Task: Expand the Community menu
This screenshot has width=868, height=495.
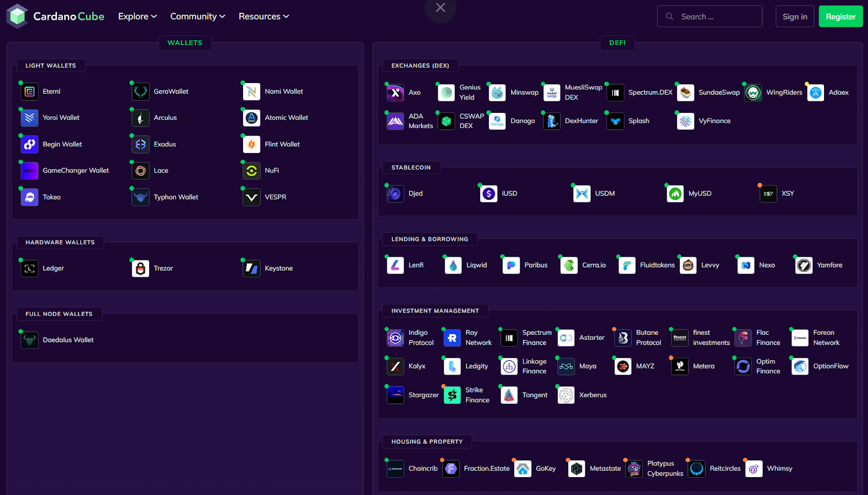Action: click(198, 16)
